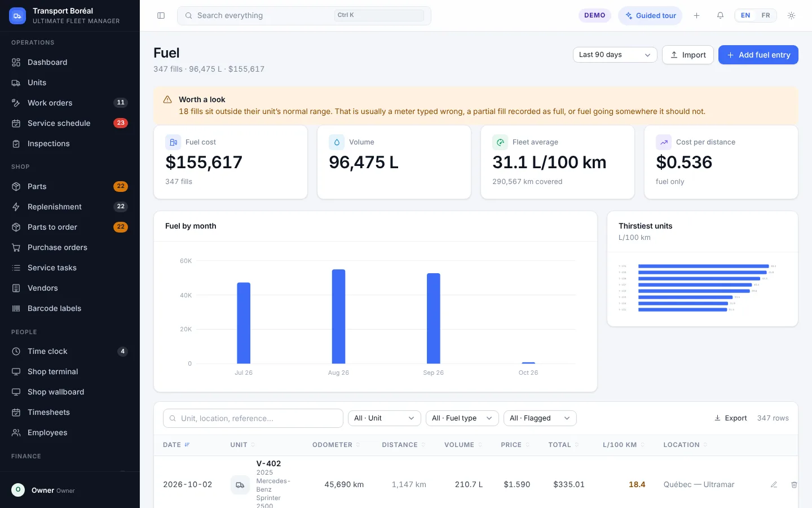Toggle light/dark theme sun icon
Viewport: 812px width, 508px height.
pyautogui.click(x=791, y=16)
